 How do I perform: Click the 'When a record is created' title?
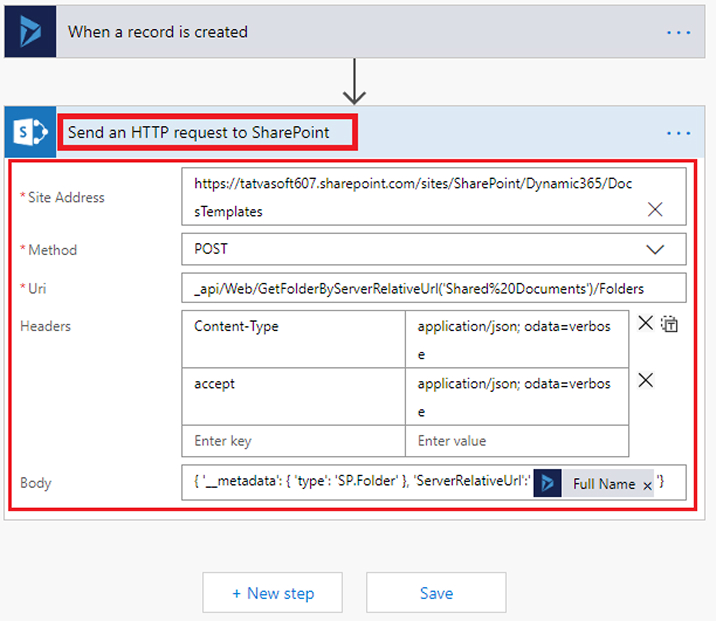[x=158, y=32]
